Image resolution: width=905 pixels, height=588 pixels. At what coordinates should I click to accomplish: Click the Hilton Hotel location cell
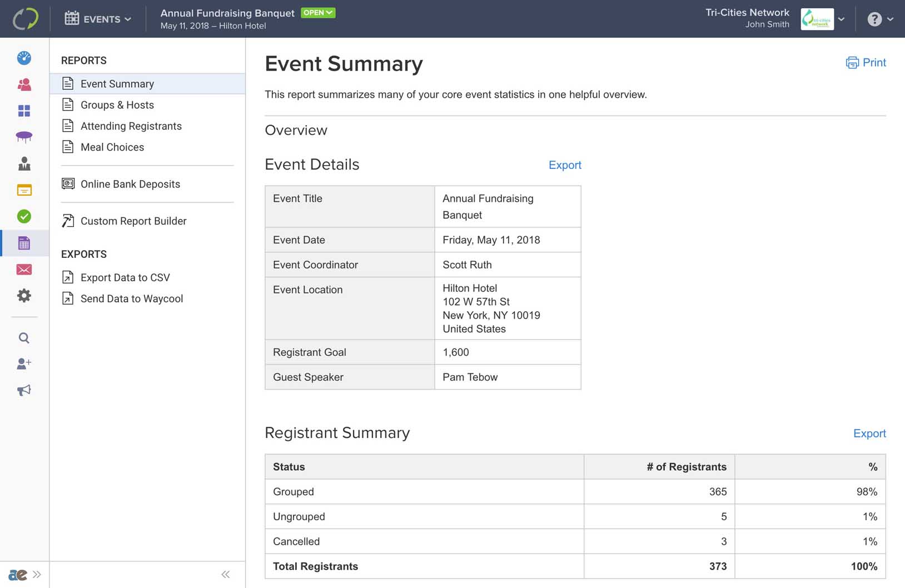click(x=508, y=308)
